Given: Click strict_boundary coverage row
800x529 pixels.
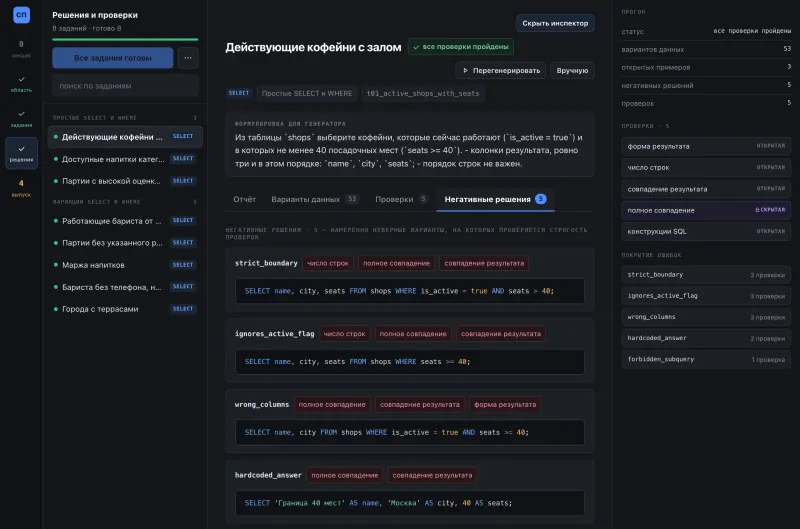Looking at the screenshot, I should point(706,274).
